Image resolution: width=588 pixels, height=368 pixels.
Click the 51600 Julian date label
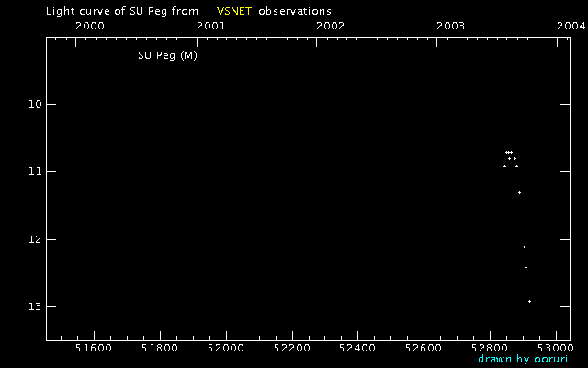point(94,348)
